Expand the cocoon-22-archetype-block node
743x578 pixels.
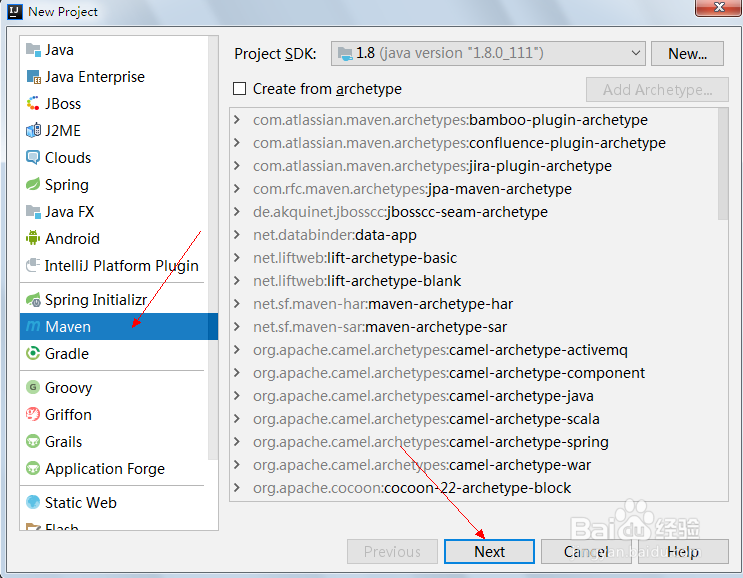[x=237, y=488]
